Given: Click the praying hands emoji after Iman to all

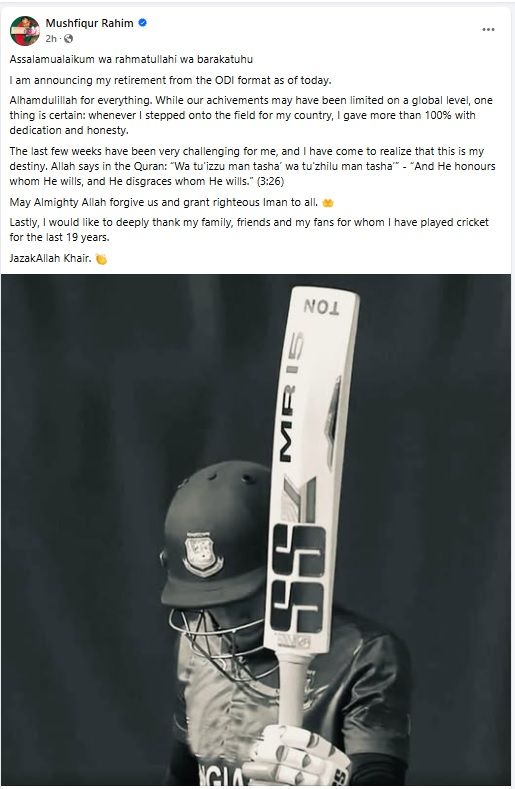Looking at the screenshot, I should (328, 203).
